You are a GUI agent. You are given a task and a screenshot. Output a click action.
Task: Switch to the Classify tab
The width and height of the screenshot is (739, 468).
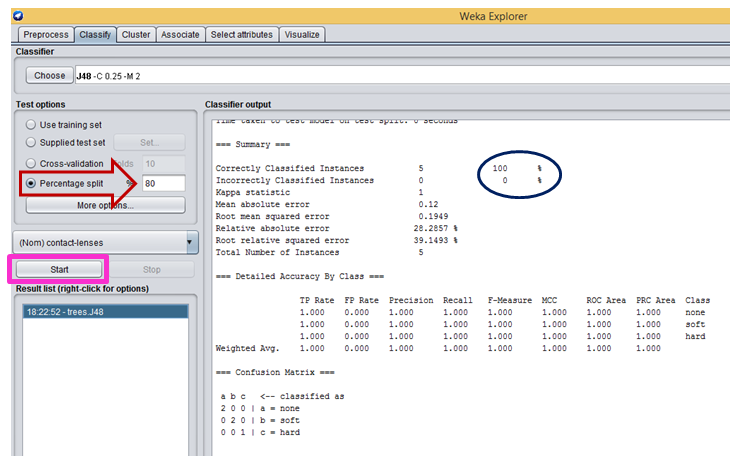pyautogui.click(x=95, y=35)
